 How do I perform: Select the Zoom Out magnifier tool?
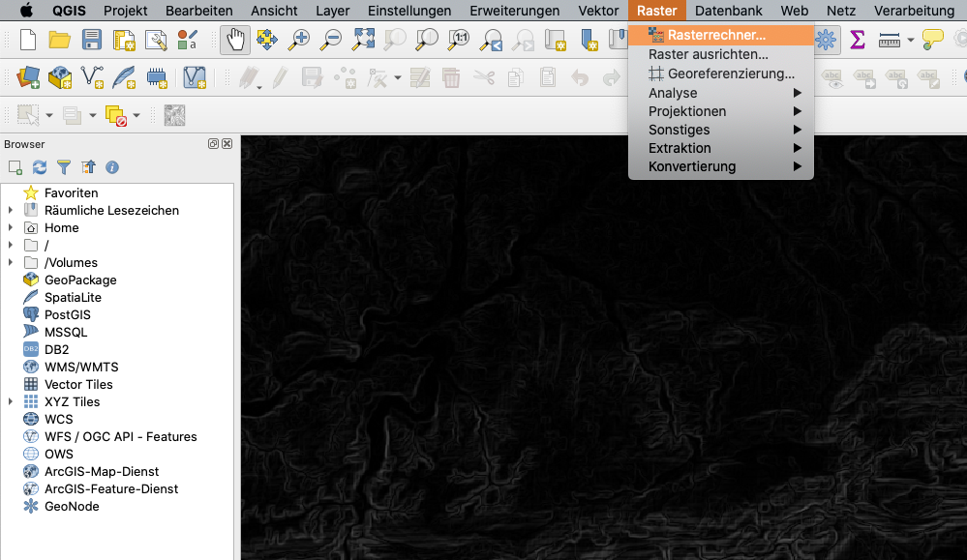click(331, 40)
